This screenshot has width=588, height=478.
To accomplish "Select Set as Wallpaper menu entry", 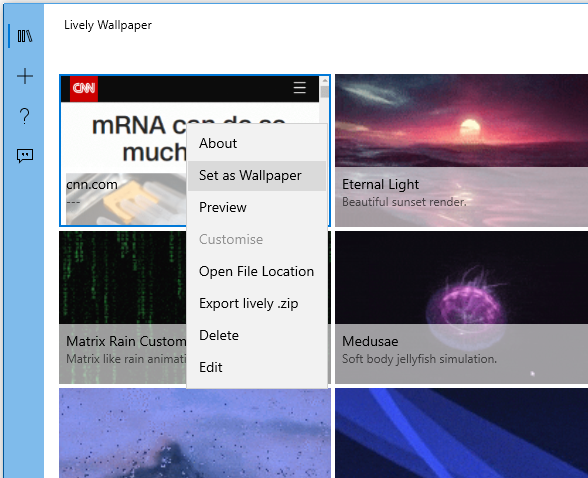I will tap(256, 175).
